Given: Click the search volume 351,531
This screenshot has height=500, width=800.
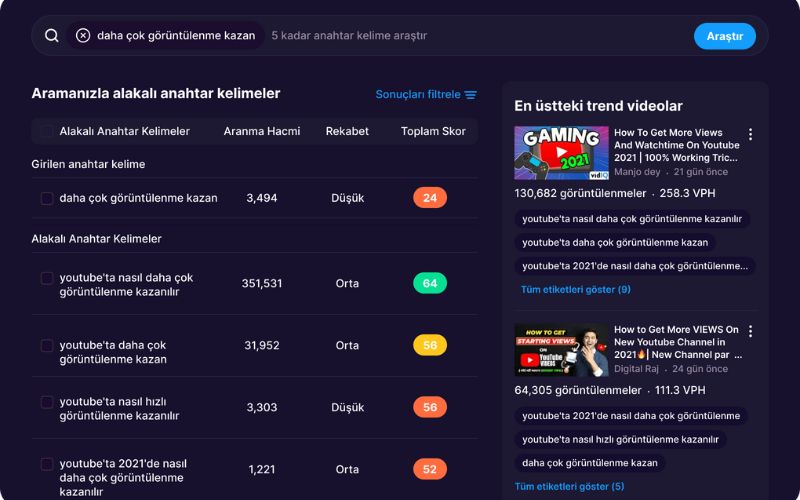Looking at the screenshot, I should pyautogui.click(x=262, y=283).
